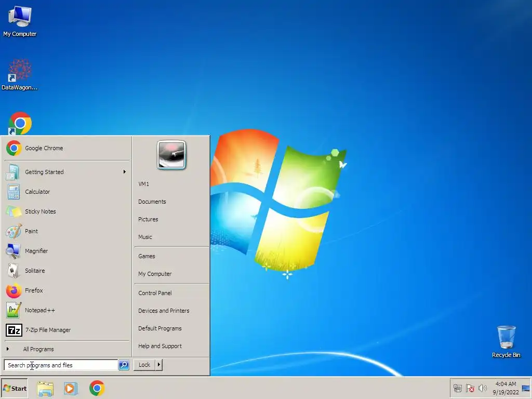Image resolution: width=532 pixels, height=399 pixels.
Task: Select the Chrome shortcut on the desktop
Action: pos(20,123)
